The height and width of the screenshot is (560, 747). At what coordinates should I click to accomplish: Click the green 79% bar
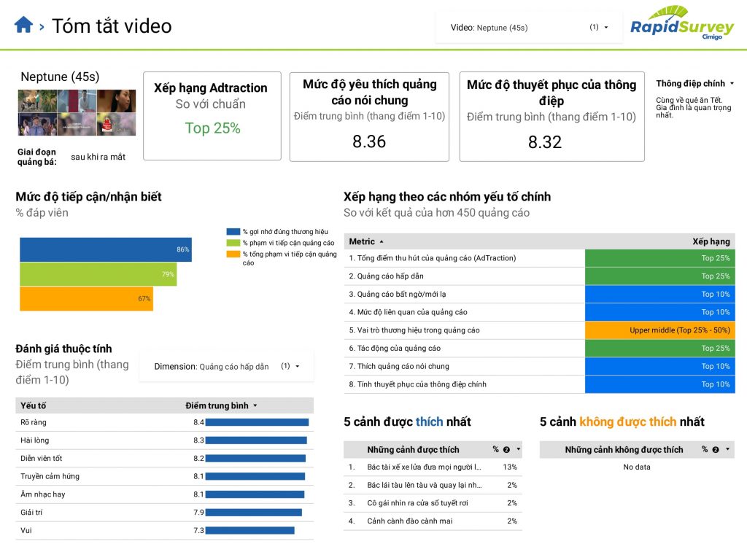(98, 274)
